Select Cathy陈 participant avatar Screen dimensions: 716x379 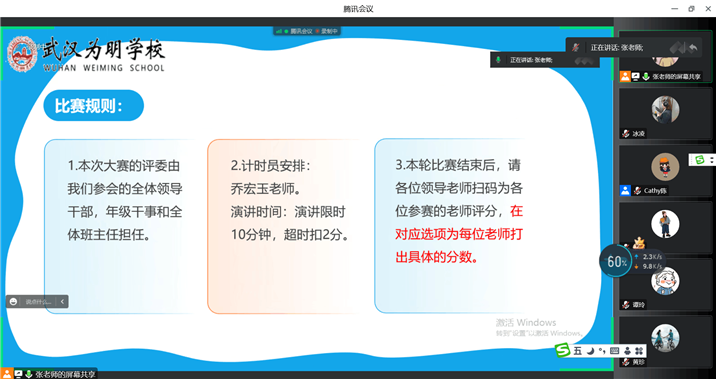point(665,166)
